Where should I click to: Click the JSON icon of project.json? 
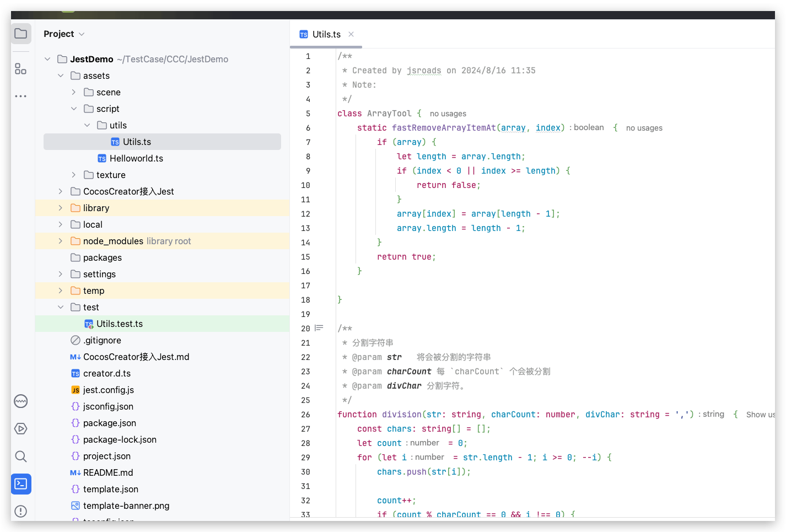coord(76,456)
